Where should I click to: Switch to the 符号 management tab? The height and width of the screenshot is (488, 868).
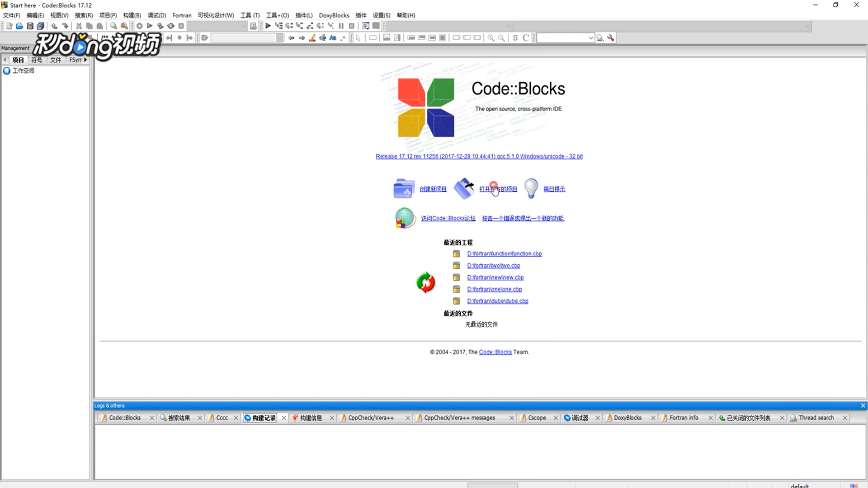37,60
